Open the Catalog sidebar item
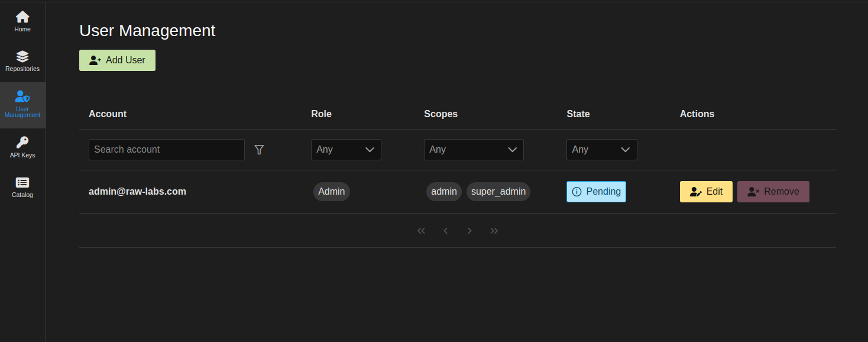Screen dimensions: 868x342 pos(22,188)
